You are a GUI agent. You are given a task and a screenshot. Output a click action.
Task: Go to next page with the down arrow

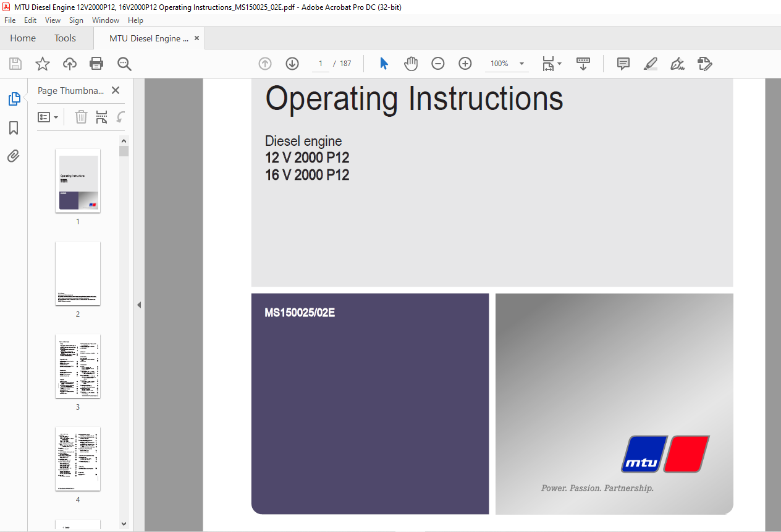[x=292, y=64]
